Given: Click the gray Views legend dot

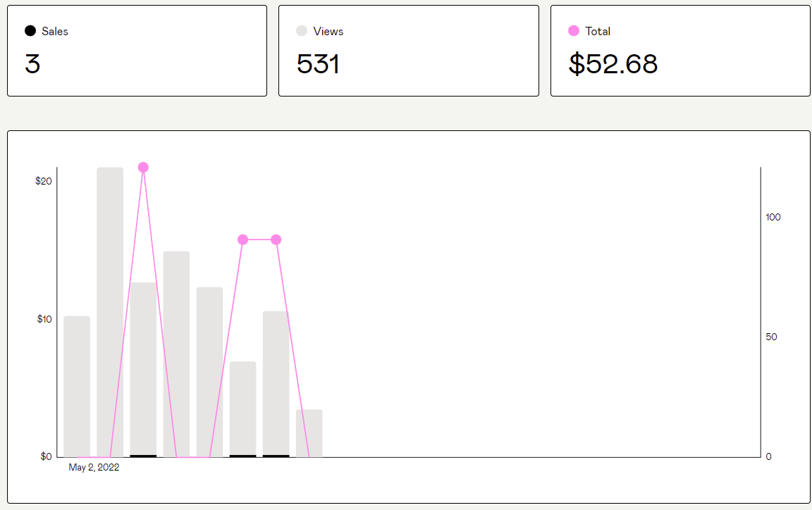Looking at the screenshot, I should click(x=302, y=31).
